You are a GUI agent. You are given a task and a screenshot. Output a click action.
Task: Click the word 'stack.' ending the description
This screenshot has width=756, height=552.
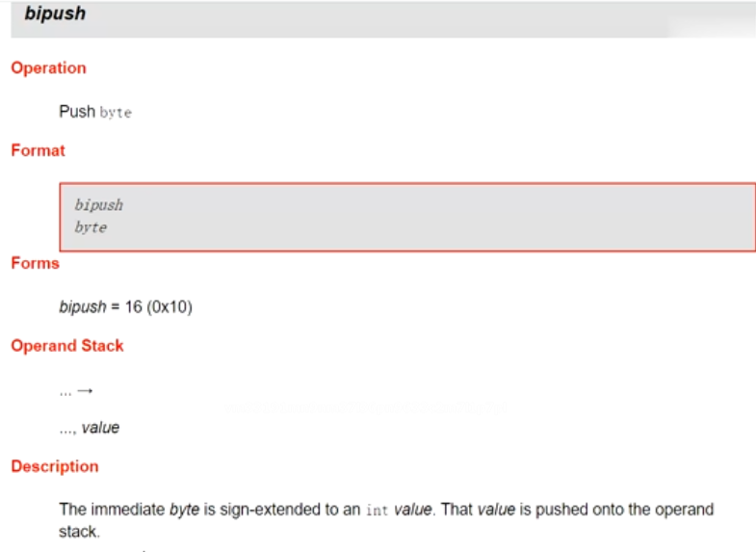(x=79, y=531)
